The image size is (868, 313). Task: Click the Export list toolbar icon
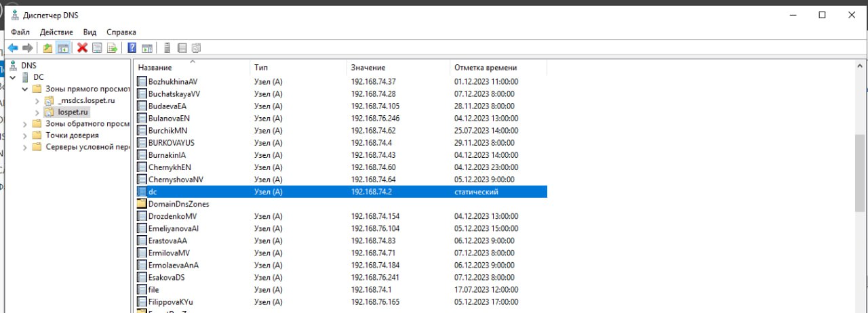113,48
